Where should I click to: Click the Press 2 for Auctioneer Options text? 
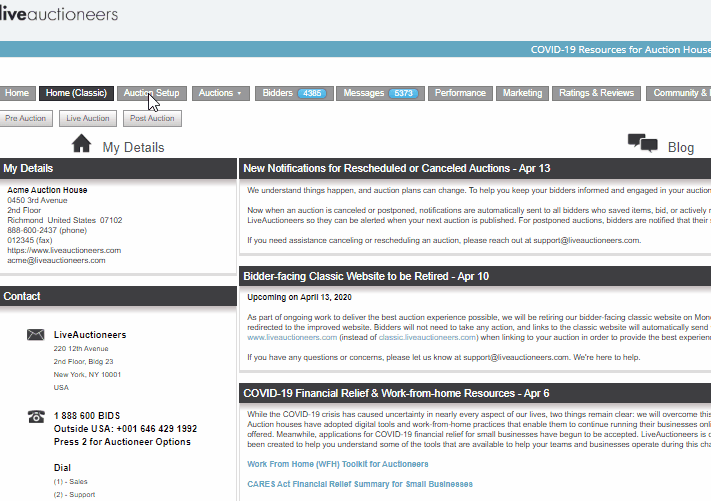tap(122, 442)
